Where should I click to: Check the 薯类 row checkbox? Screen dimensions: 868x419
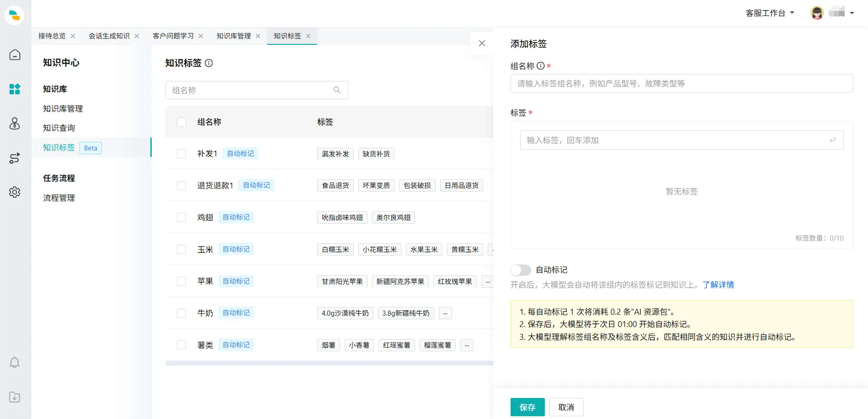[x=181, y=345]
